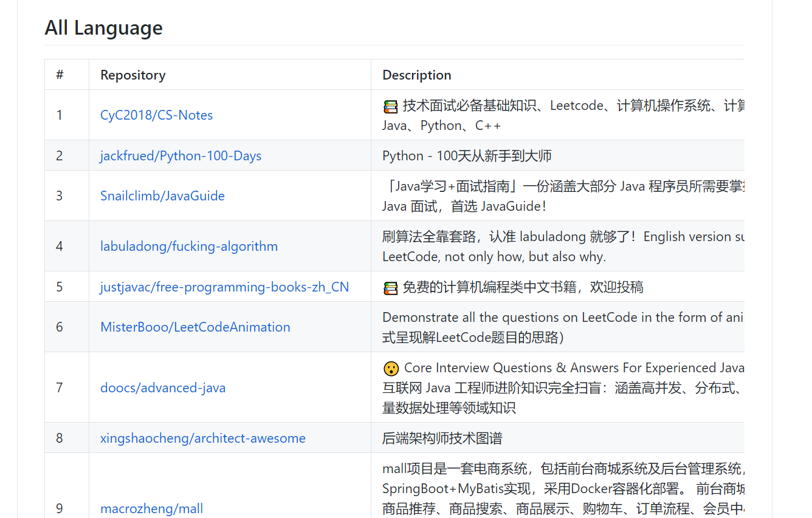Open MisterBooo/LeetCodeAnimation repository link
The image size is (812, 518).
(195, 327)
